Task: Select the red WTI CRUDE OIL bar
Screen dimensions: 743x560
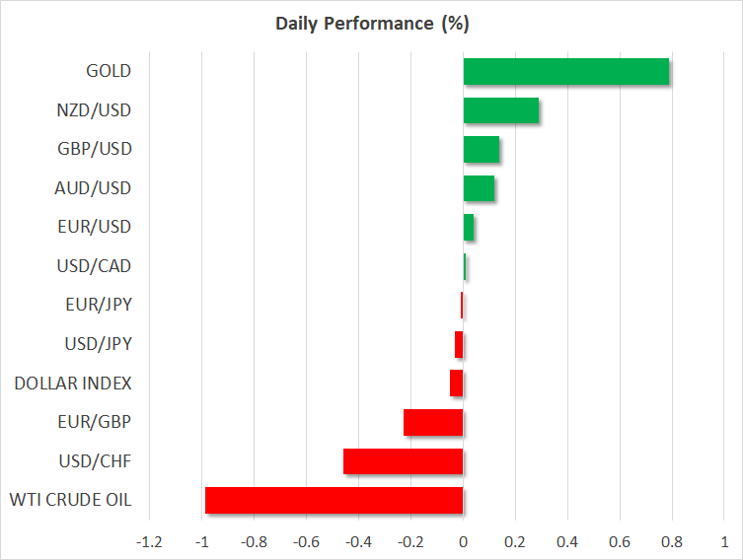Action: (x=334, y=501)
